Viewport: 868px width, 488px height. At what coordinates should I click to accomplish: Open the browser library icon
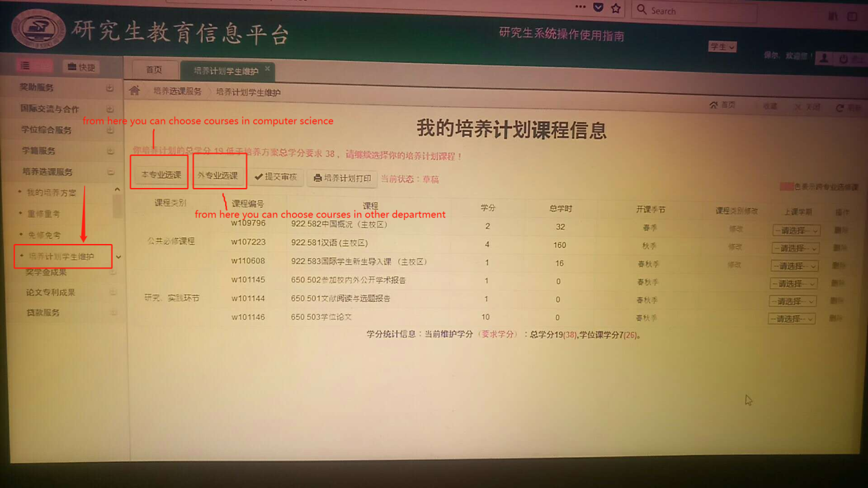tap(833, 15)
